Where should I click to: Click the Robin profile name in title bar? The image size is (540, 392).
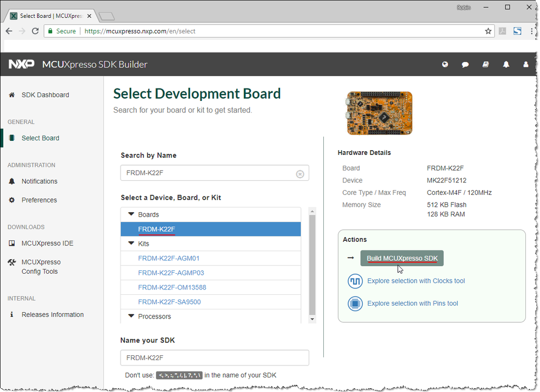coord(464,8)
